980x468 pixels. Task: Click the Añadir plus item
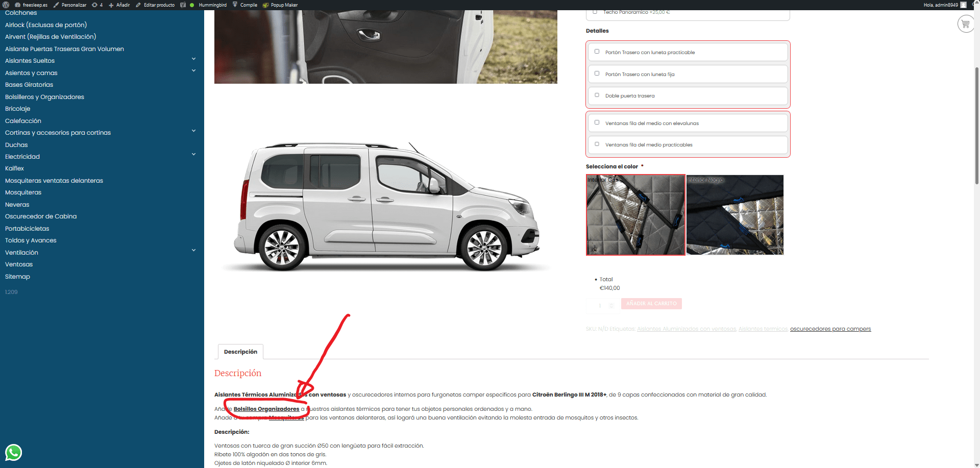119,5
